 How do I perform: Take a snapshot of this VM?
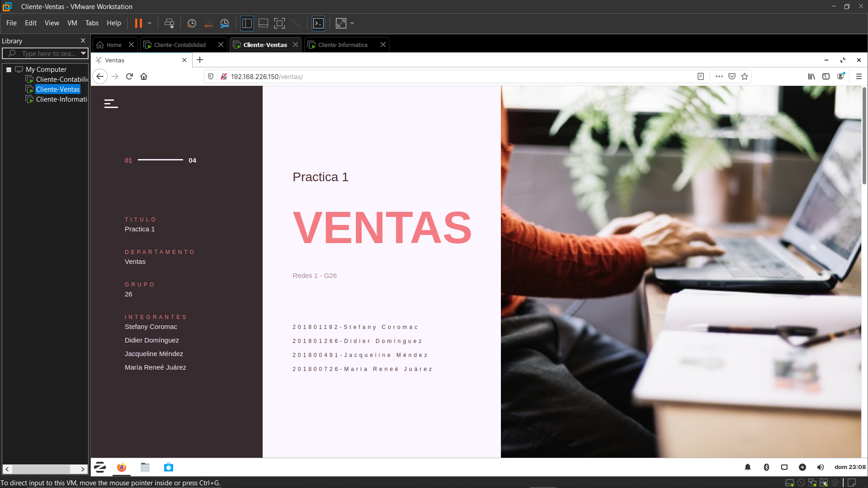point(192,23)
